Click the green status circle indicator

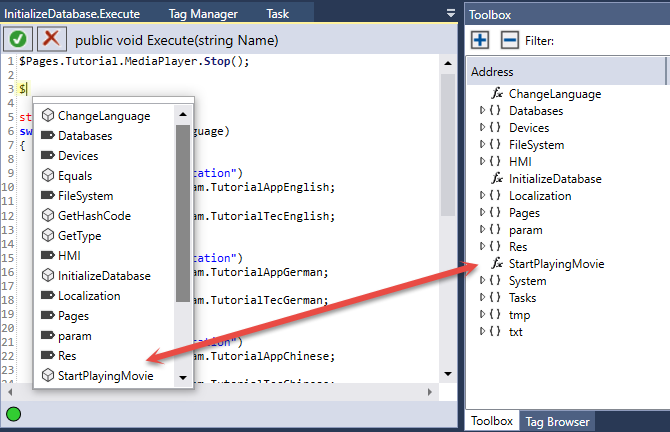click(13, 414)
